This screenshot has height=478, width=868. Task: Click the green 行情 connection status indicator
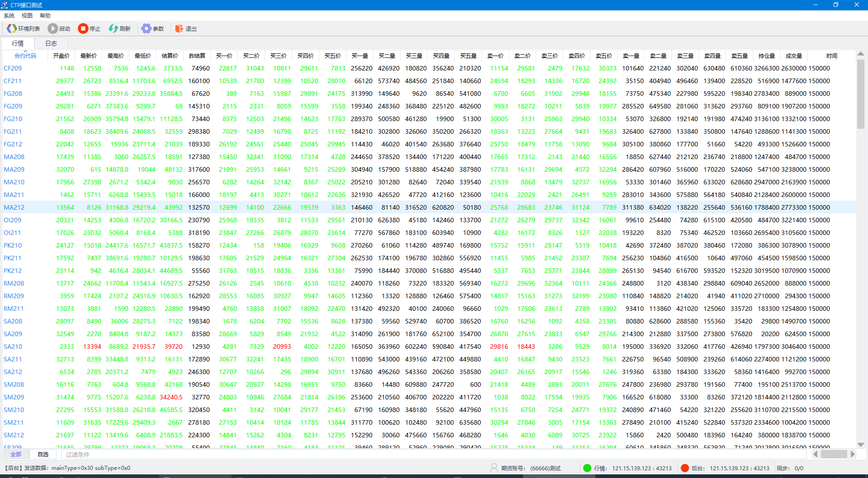coord(587,468)
